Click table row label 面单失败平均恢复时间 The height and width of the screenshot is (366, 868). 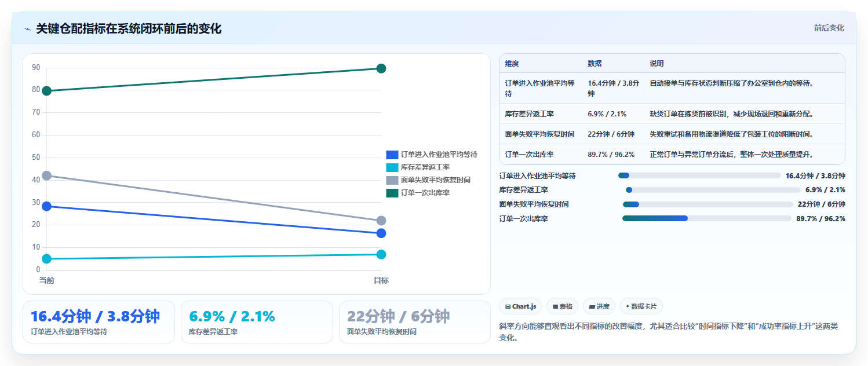(x=540, y=134)
